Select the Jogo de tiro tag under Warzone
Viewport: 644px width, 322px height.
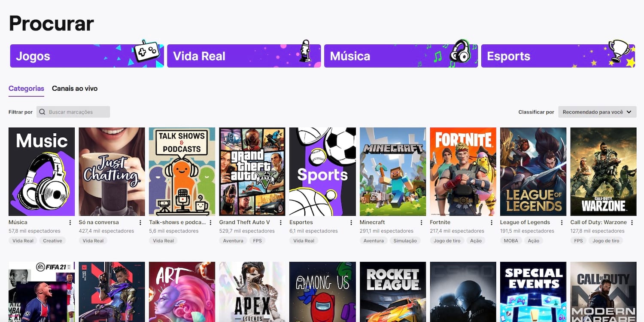coord(606,241)
